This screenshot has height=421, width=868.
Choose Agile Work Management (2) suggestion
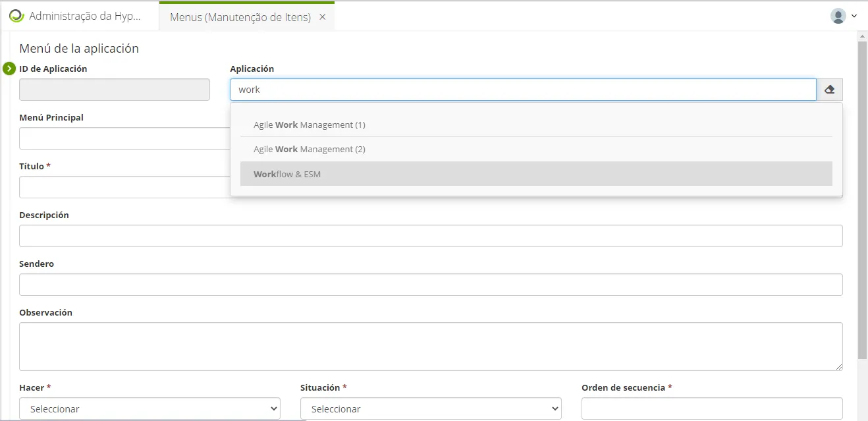coord(536,149)
